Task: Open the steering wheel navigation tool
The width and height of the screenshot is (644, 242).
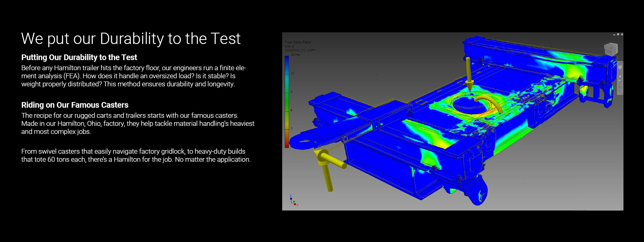Action: [x=620, y=67]
